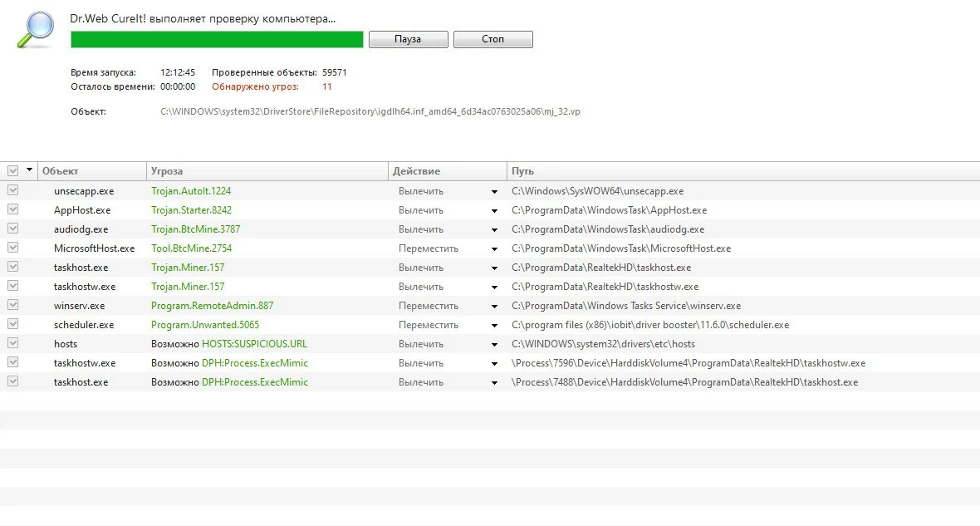
Task: Open action dropdown for MicrosoftHost.exe
Action: tap(494, 249)
